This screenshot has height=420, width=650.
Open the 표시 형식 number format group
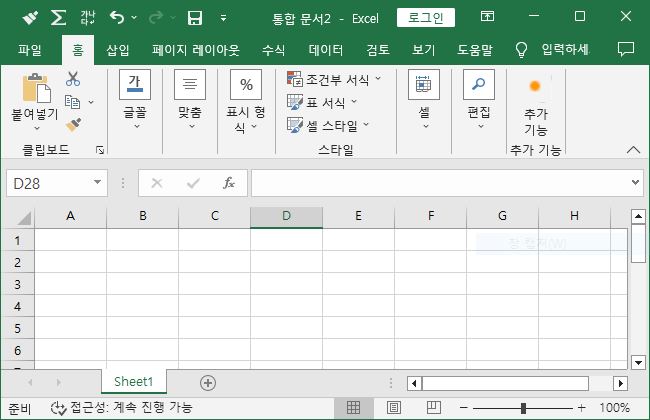(245, 102)
